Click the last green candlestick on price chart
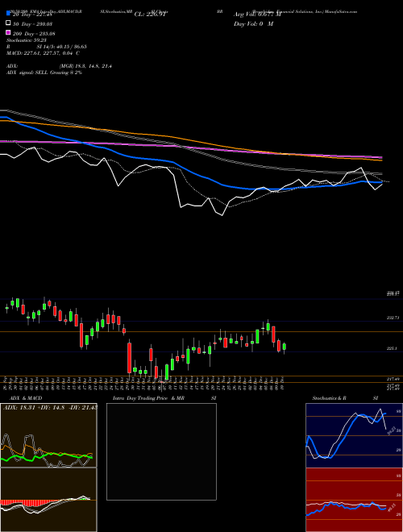Image resolution: width=403 pixels, height=532 pixels. click(285, 347)
